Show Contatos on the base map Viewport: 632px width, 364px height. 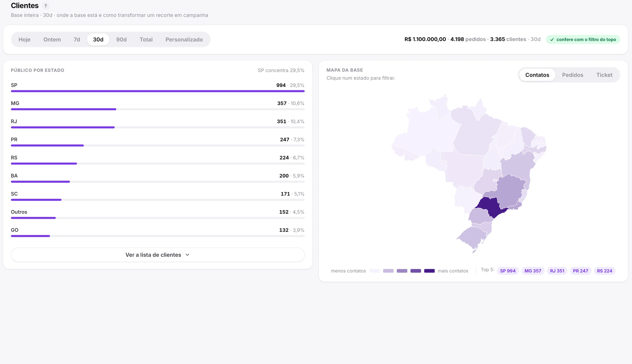pos(537,75)
